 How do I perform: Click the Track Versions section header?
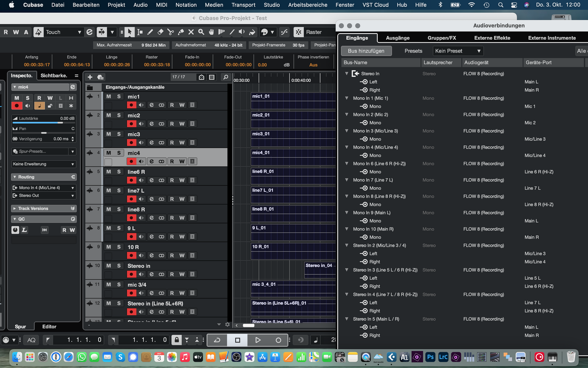click(x=44, y=208)
